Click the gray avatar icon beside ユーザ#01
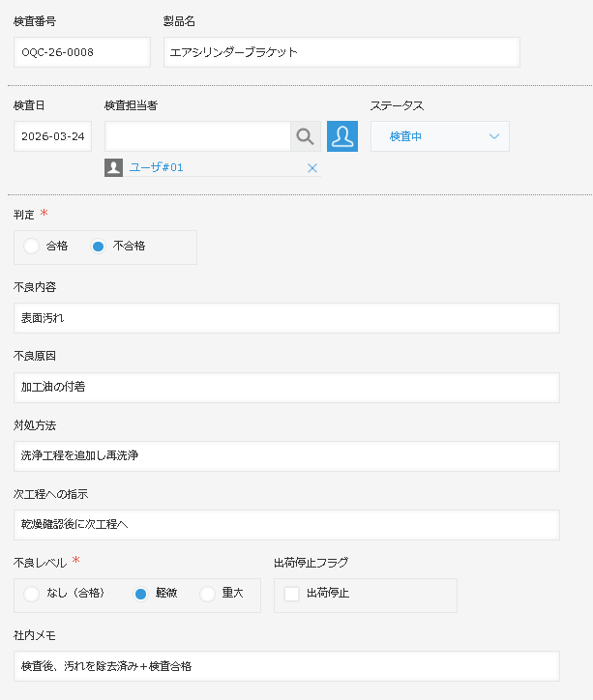 point(114,168)
